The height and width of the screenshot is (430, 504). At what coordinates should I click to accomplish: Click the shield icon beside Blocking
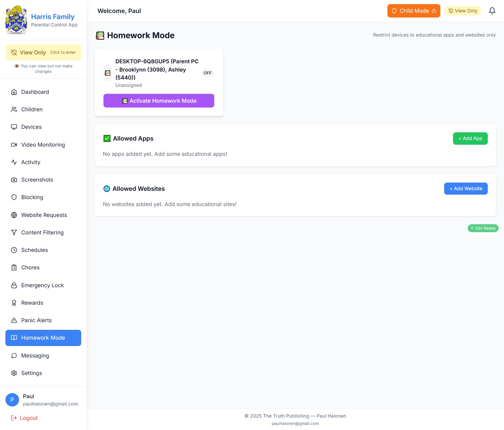pyautogui.click(x=14, y=197)
